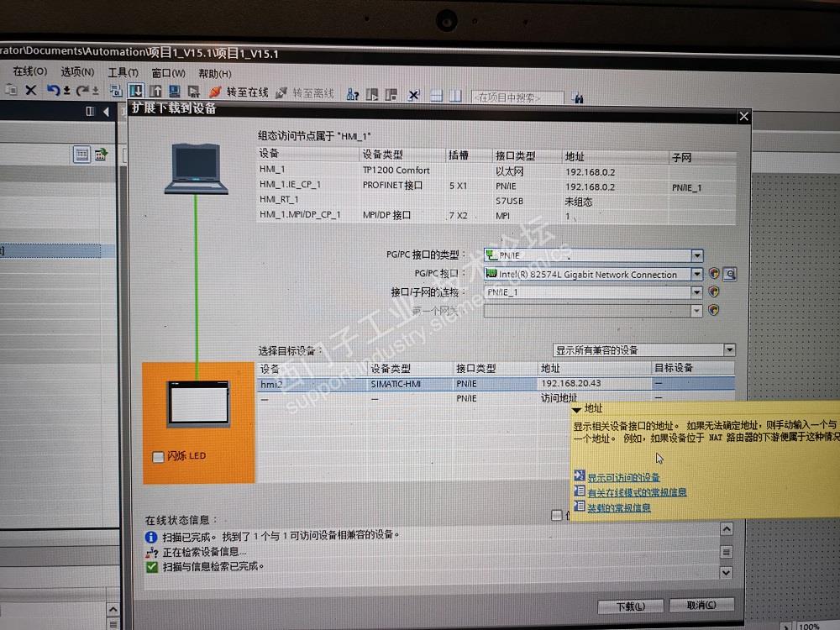Click the HMI_RT_1 row

496,201
